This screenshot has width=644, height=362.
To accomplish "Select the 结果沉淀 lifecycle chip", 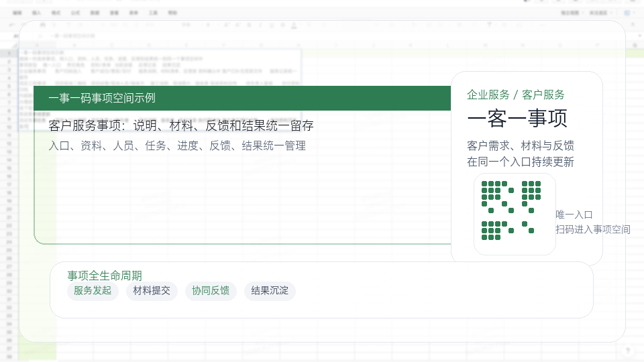I will coord(270,291).
